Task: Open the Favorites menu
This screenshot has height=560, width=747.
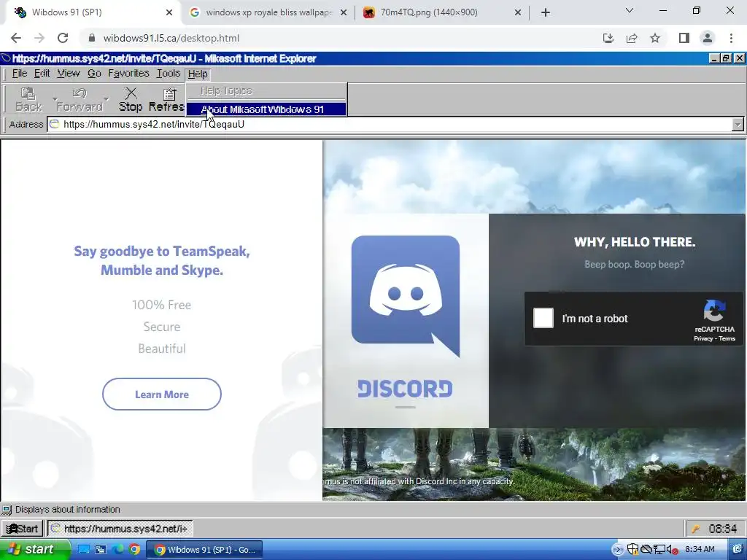Action: coord(128,74)
